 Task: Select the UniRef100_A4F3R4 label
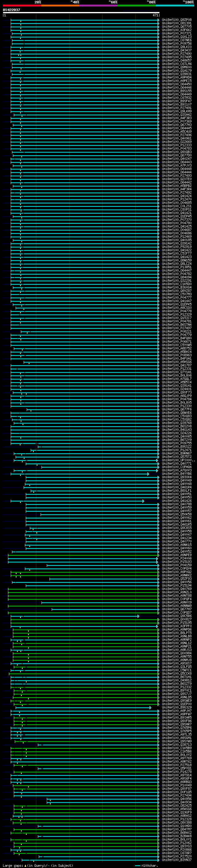click(177, 189)
